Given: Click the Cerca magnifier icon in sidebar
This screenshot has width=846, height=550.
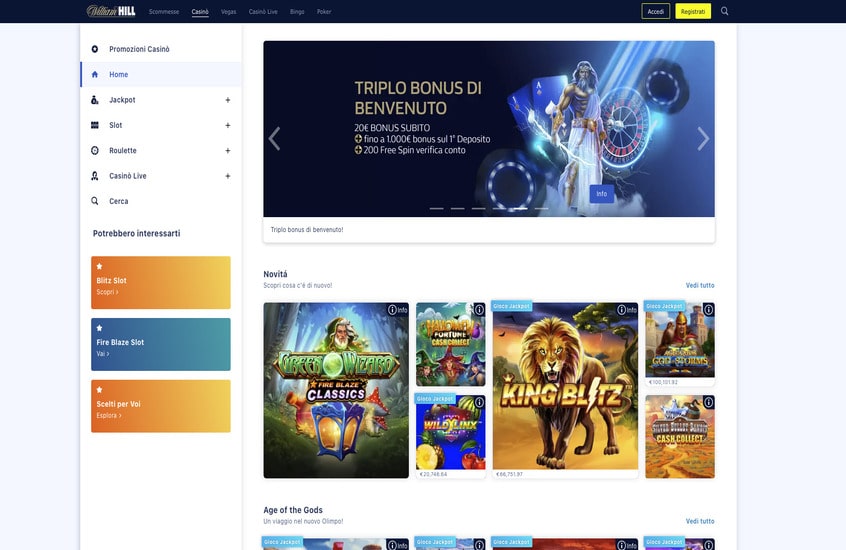Looking at the screenshot, I should point(95,201).
